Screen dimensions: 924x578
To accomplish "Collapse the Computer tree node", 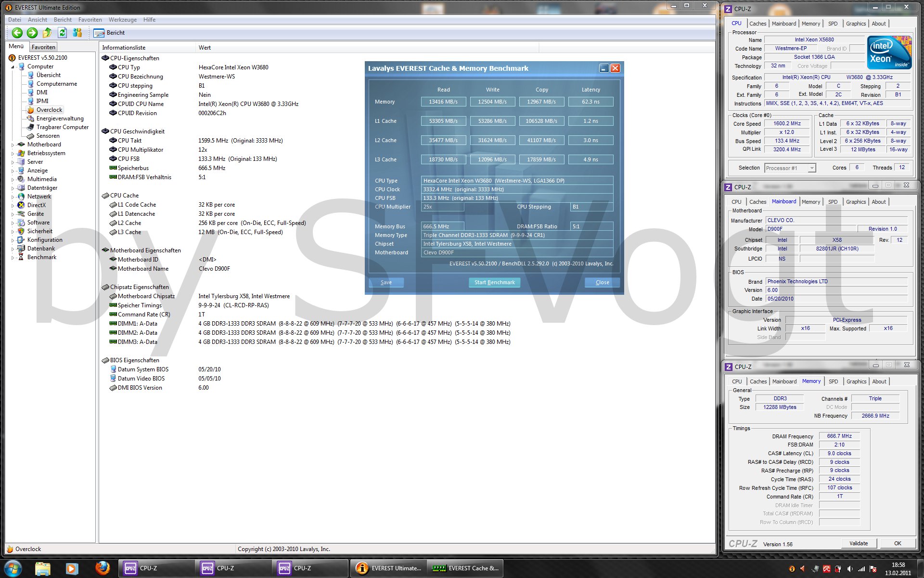I will pos(13,67).
